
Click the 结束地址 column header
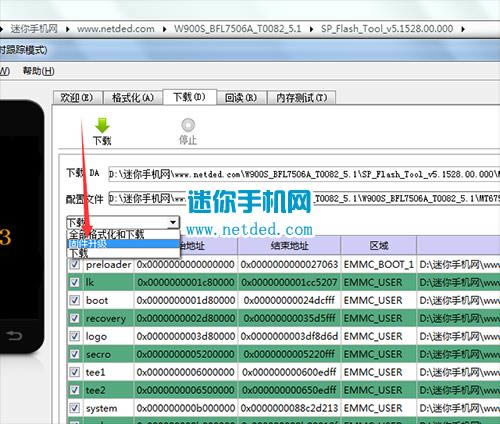(289, 246)
